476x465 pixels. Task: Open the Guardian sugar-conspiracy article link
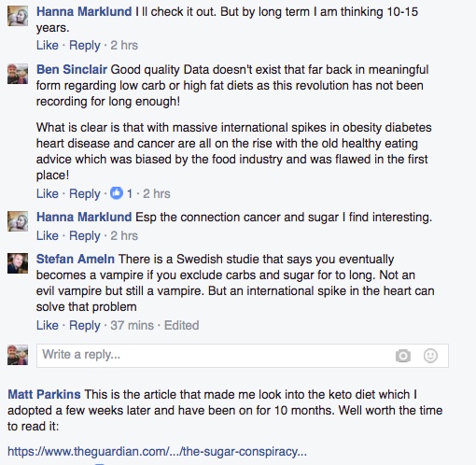point(157,451)
